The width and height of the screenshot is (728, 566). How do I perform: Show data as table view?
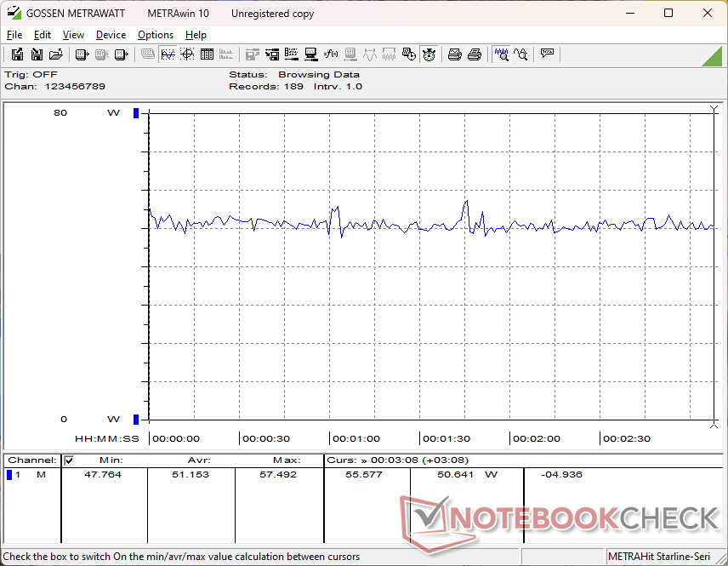tap(207, 54)
